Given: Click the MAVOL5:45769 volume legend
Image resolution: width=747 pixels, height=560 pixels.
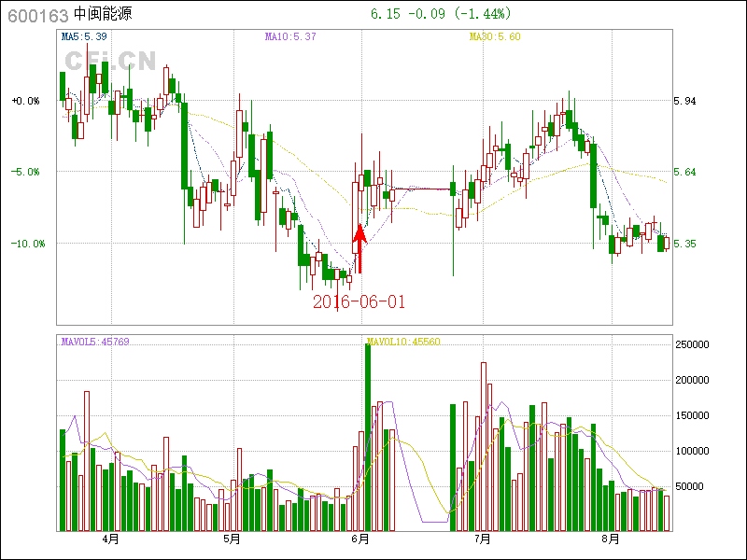Looking at the screenshot, I should coord(95,342).
